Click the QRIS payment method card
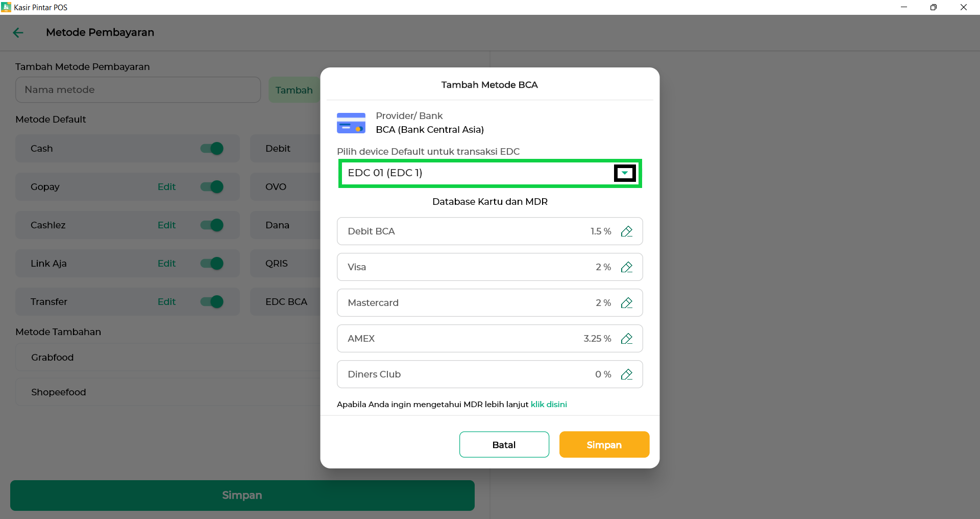The width and height of the screenshot is (980, 519). click(285, 264)
